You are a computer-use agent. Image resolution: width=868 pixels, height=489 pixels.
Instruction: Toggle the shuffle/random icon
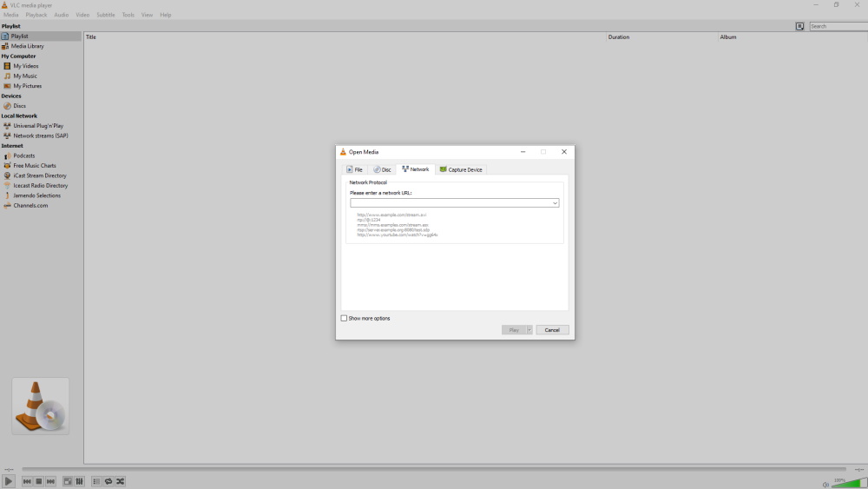click(x=120, y=481)
